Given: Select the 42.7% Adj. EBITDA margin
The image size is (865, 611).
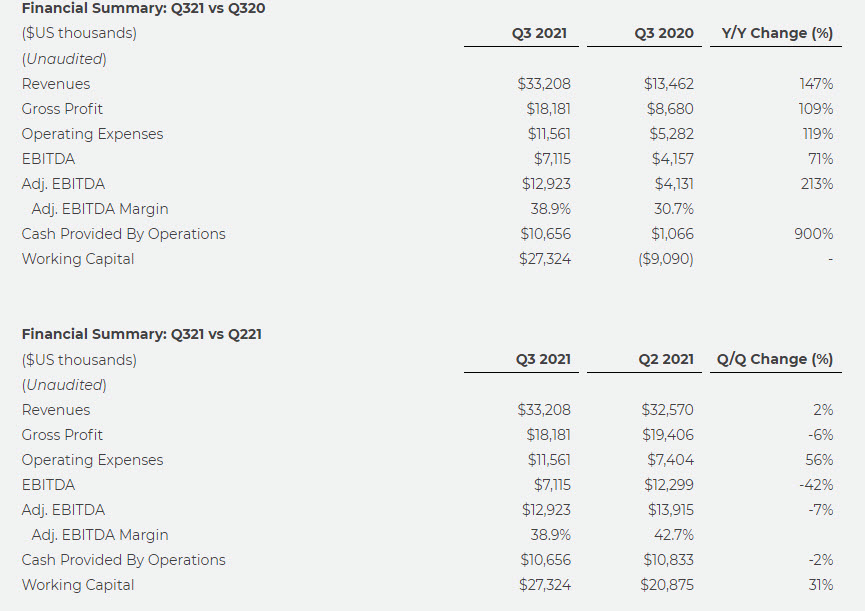Looking at the screenshot, I should (673, 535).
